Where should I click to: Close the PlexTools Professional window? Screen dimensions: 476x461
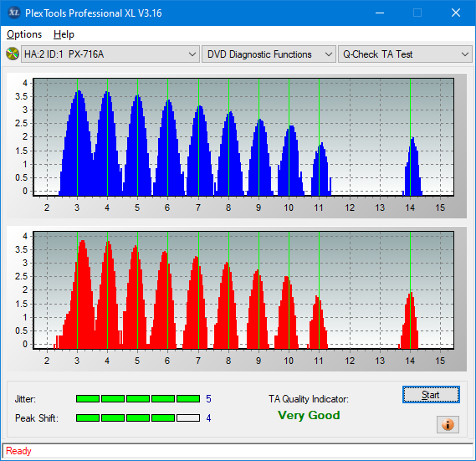[456, 13]
